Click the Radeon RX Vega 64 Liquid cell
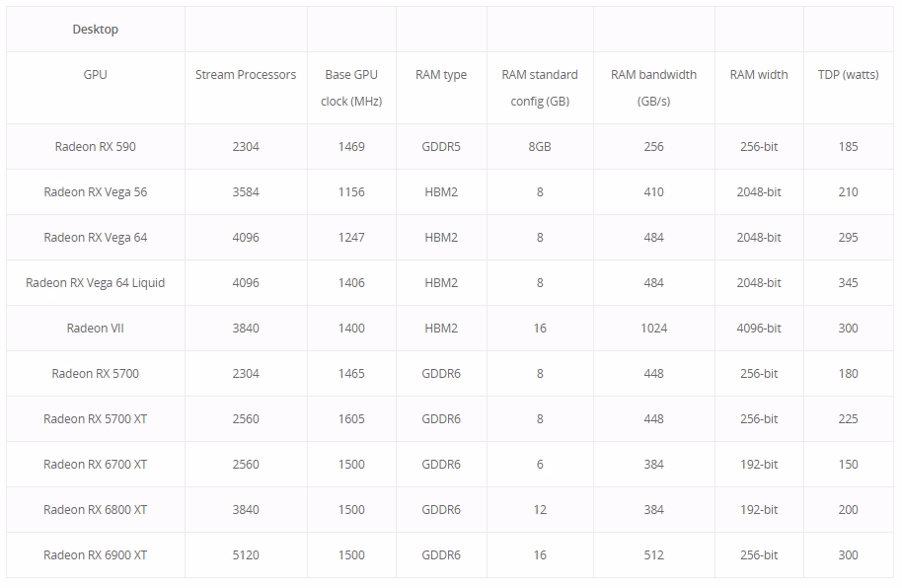This screenshot has height=588, width=902. tap(95, 283)
